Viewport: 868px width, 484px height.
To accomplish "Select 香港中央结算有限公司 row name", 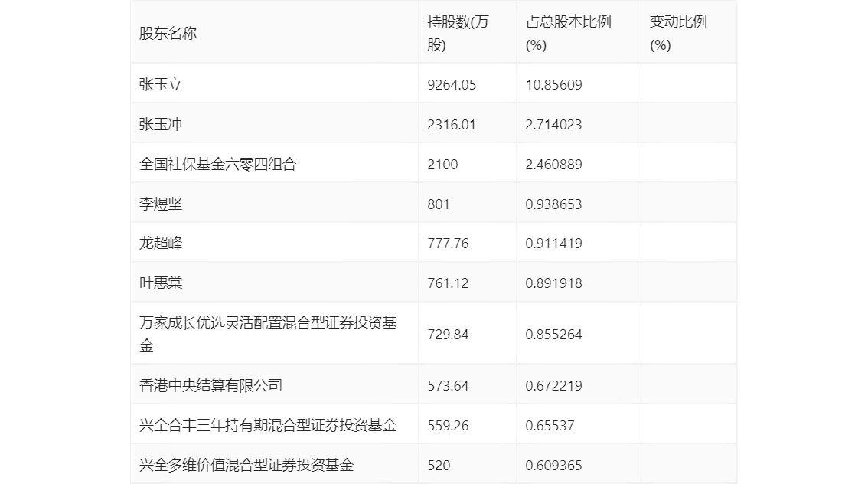I will pos(210,385).
